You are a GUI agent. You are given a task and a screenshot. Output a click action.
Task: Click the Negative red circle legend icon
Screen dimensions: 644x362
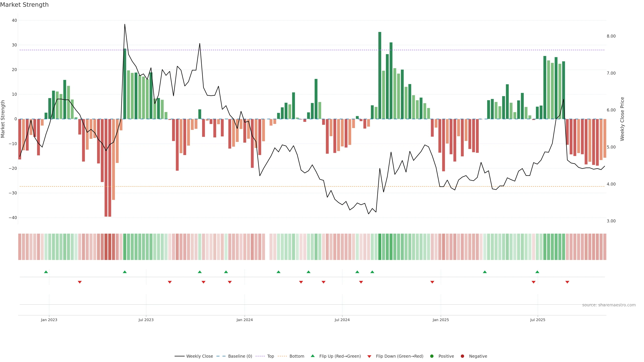click(x=462, y=356)
